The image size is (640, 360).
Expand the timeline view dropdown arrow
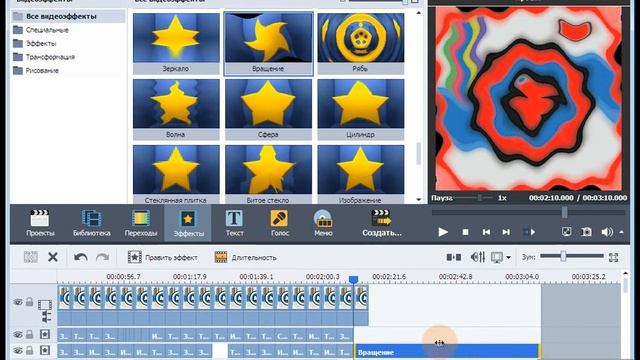509,258
